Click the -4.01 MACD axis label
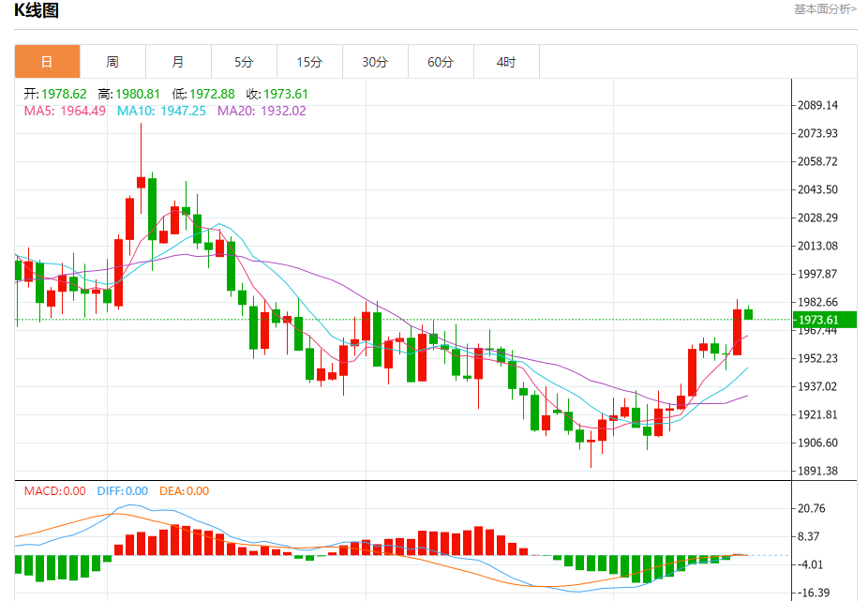The width and height of the screenshot is (868, 601). [809, 565]
